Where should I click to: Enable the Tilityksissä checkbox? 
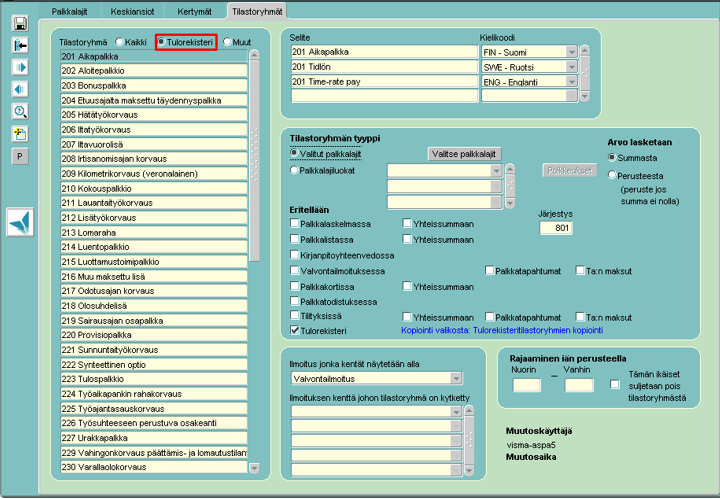pyautogui.click(x=295, y=315)
